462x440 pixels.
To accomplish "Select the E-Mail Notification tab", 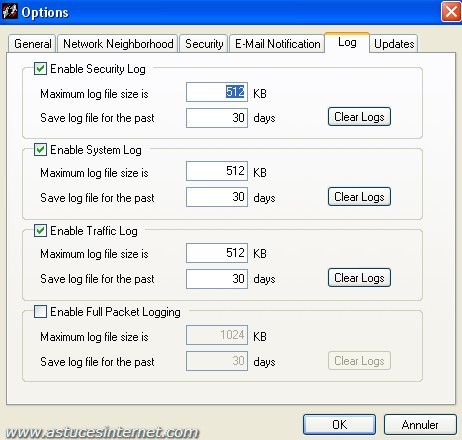I will pos(277,44).
